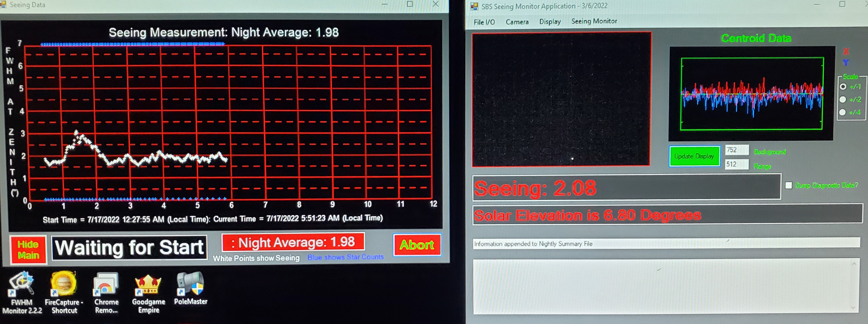Open the Camera menu
The width and height of the screenshot is (868, 324).
click(x=517, y=22)
